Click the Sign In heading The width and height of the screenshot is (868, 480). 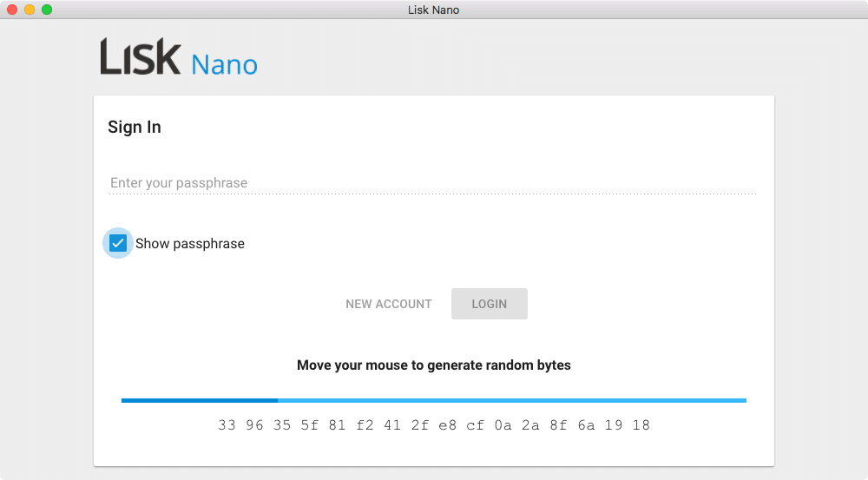[x=135, y=127]
